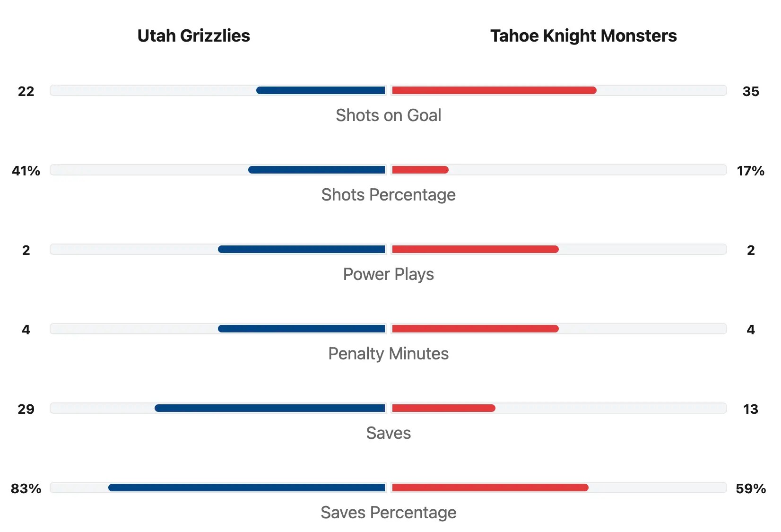The height and width of the screenshot is (532, 781).
Task: Click the red Shots on Goal bar
Action: point(494,90)
